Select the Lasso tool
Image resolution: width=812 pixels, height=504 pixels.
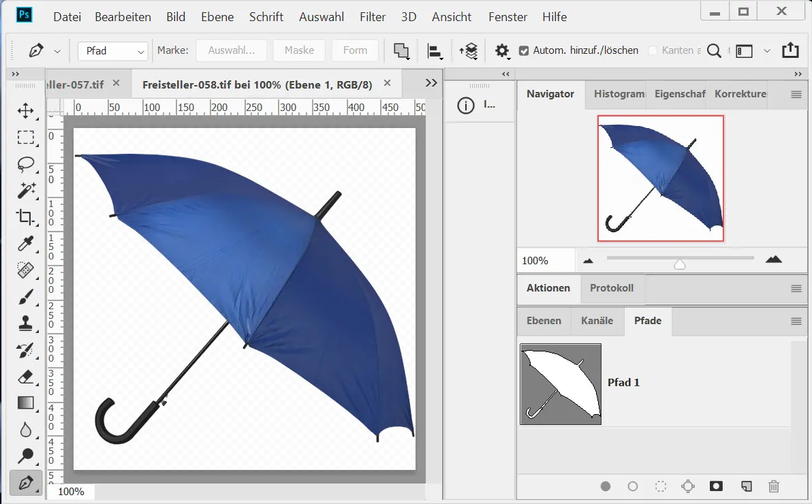pyautogui.click(x=25, y=164)
